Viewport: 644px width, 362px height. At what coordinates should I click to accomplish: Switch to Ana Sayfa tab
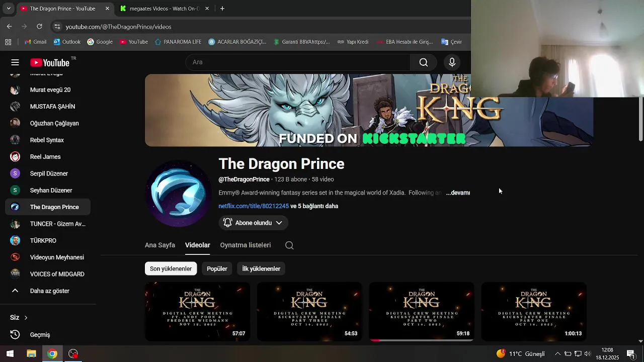pos(160,245)
